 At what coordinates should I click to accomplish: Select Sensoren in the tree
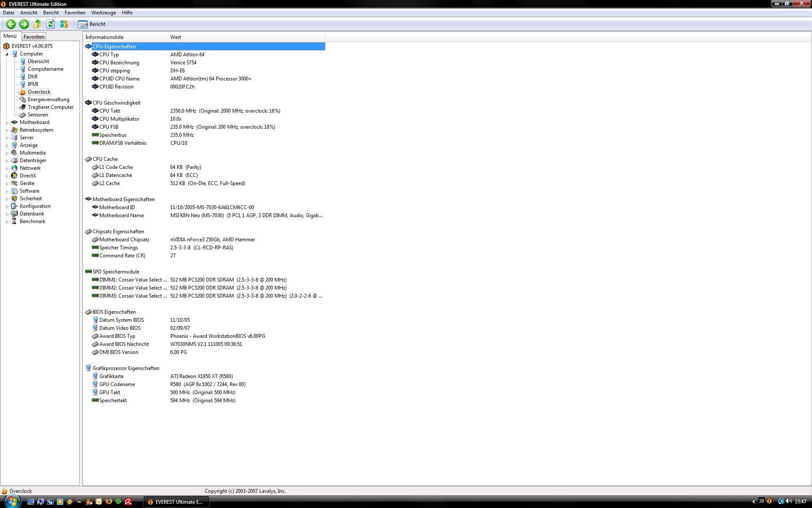38,115
